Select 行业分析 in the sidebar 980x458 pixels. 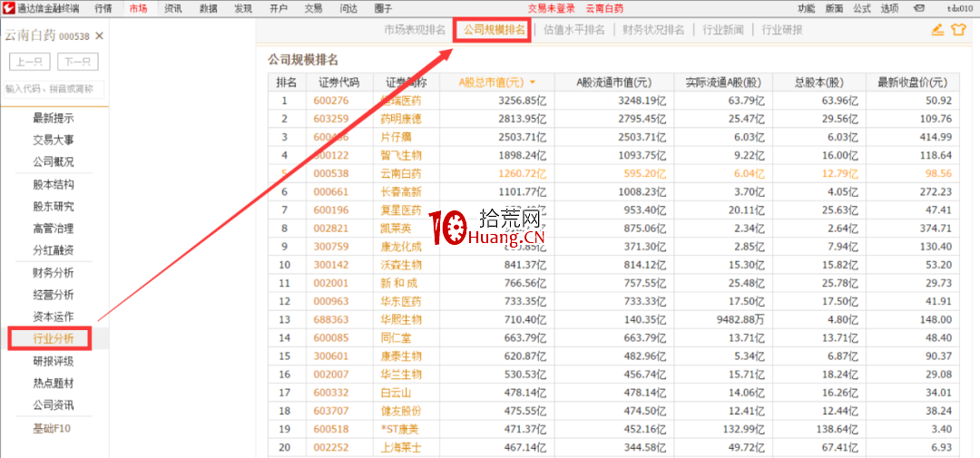54,338
